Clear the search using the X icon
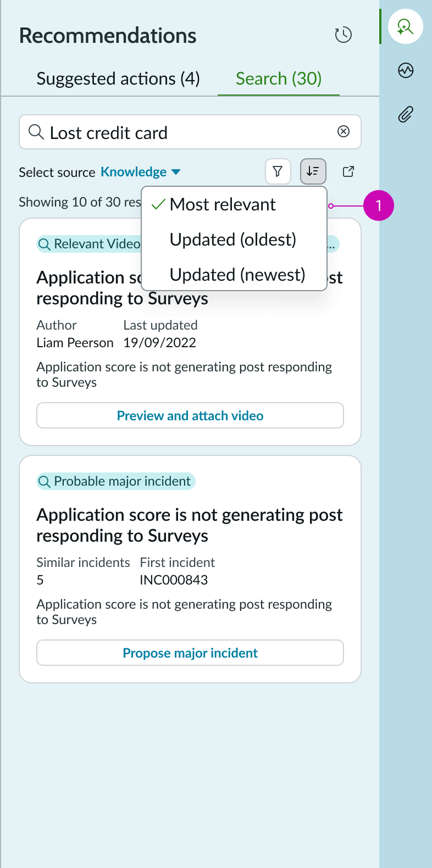Image resolution: width=432 pixels, height=868 pixels. (344, 132)
